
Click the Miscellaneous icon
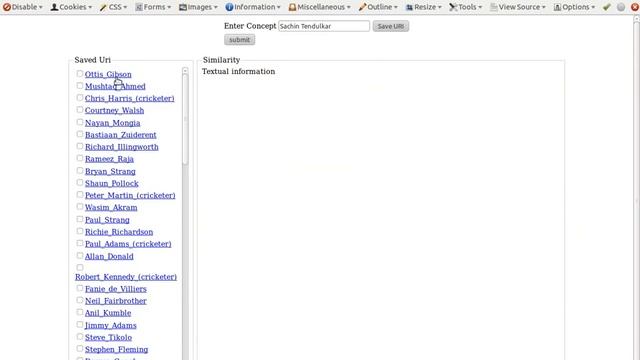tap(292, 7)
